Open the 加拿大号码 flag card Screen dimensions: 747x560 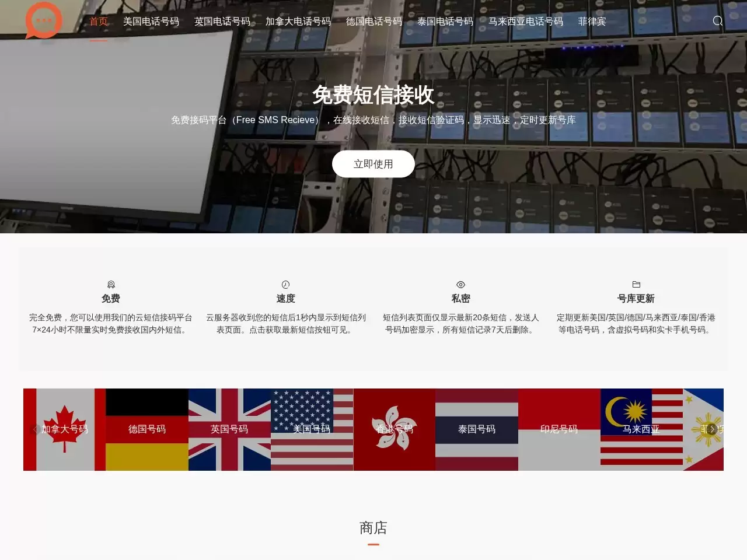tap(64, 429)
